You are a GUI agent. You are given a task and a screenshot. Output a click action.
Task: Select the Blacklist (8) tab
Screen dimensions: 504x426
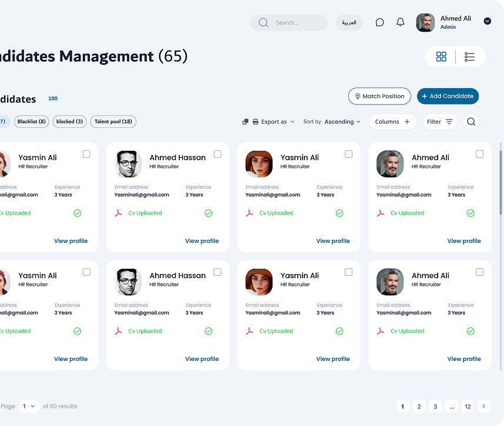32,121
